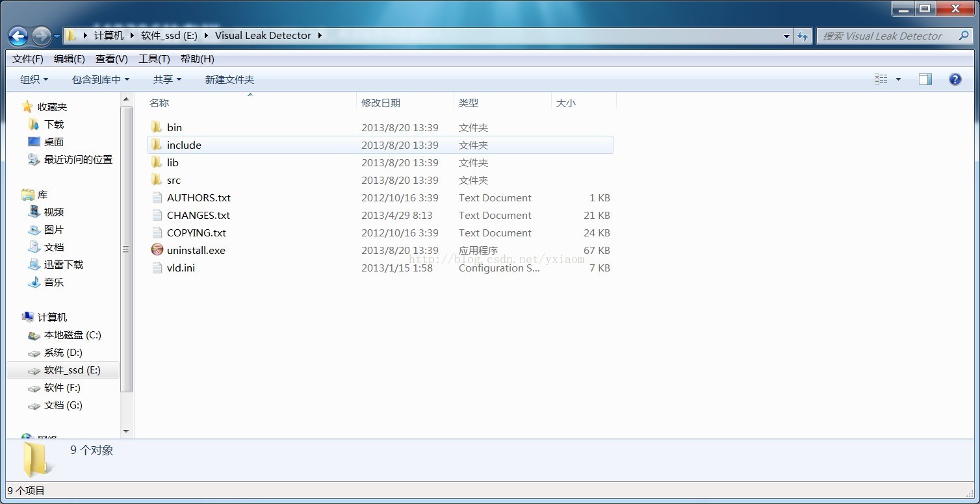
Task: Click the AUTHORS.txt file icon
Action: 157,197
